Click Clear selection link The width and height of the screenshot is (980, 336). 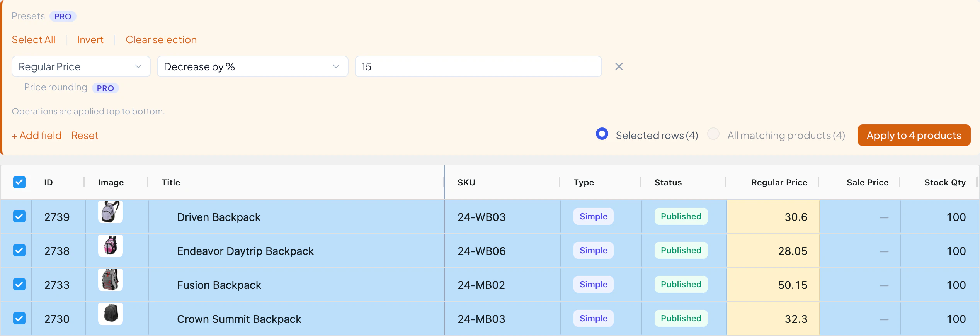(x=161, y=40)
